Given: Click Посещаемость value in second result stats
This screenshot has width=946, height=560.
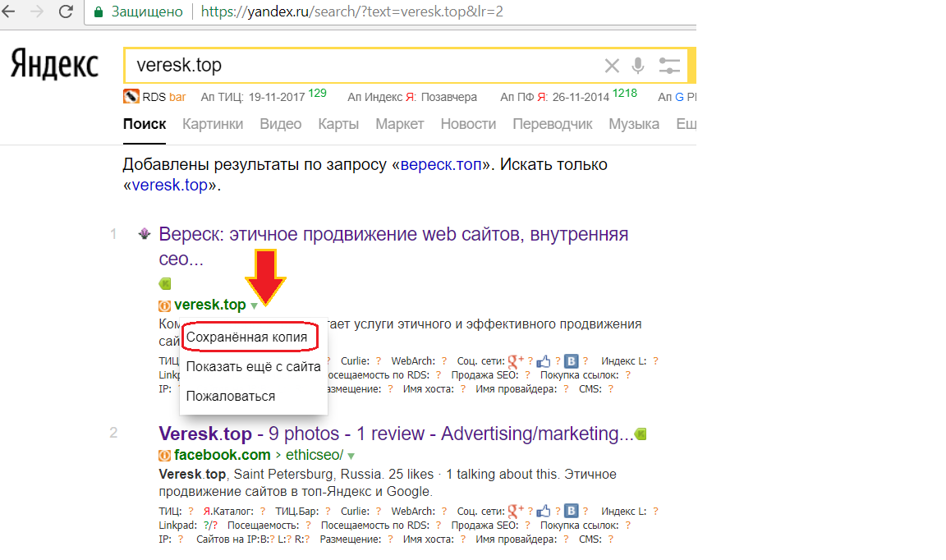Looking at the screenshot, I should point(308,525).
